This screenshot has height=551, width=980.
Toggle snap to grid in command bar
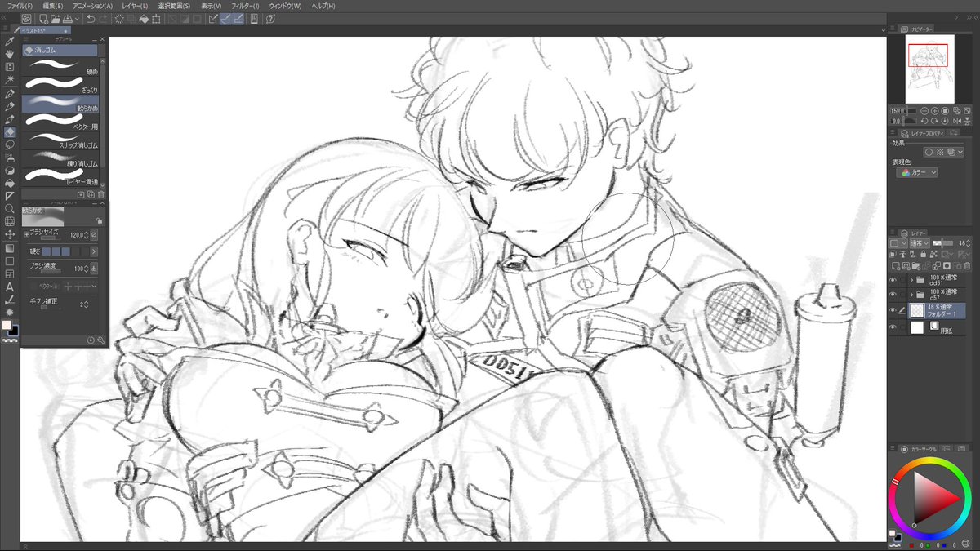pos(238,19)
